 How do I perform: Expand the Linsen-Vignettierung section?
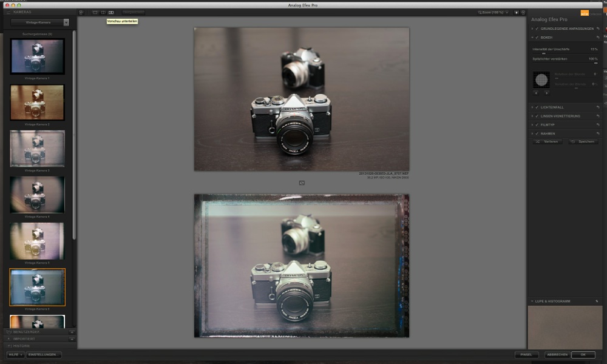pos(532,115)
